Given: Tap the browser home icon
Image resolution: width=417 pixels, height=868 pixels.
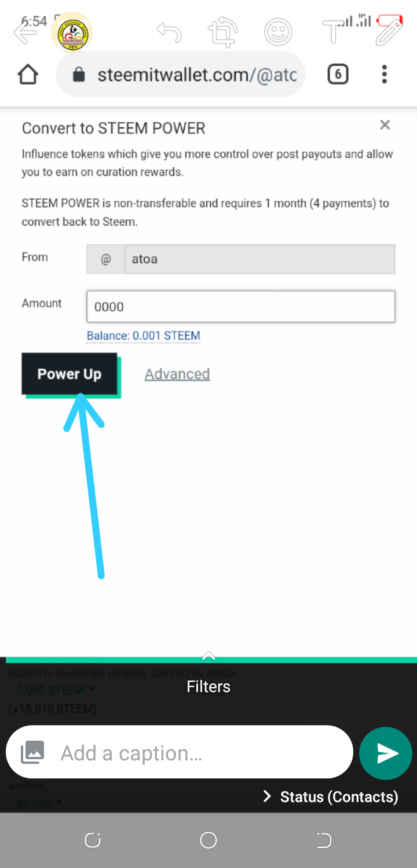Looking at the screenshot, I should pyautogui.click(x=28, y=75).
